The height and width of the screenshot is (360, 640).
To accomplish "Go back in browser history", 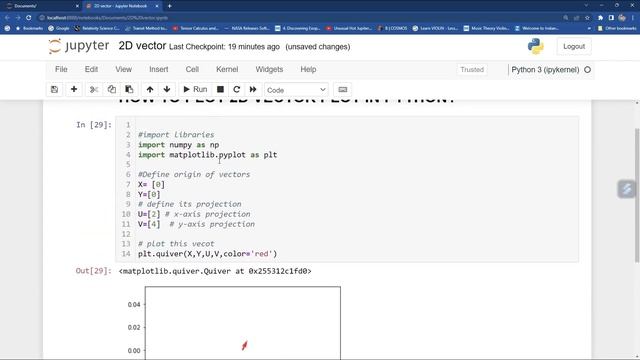I will pyautogui.click(x=7, y=18).
